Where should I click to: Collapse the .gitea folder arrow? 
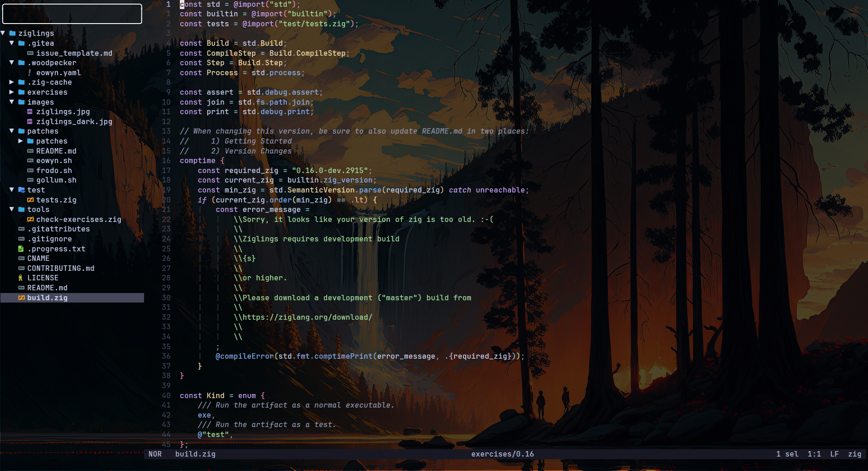point(12,43)
